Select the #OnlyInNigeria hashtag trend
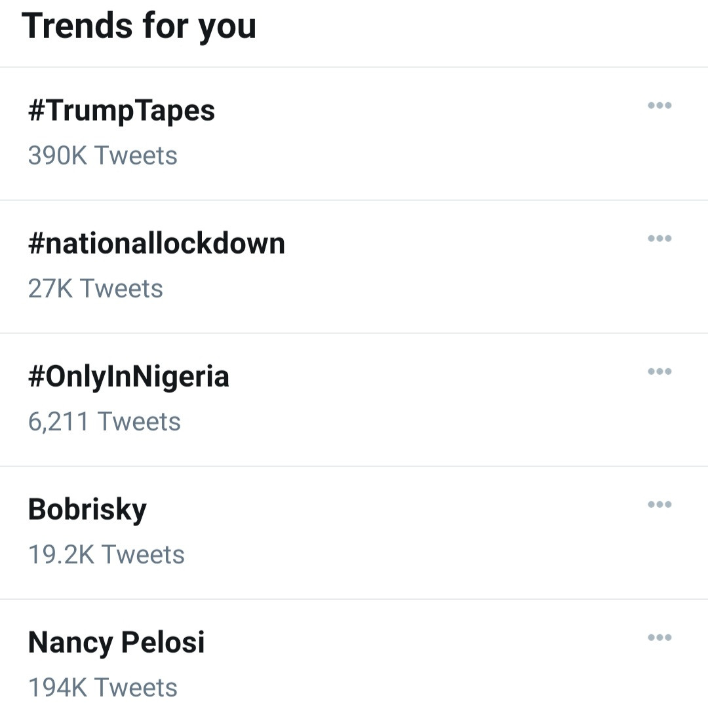 129,377
